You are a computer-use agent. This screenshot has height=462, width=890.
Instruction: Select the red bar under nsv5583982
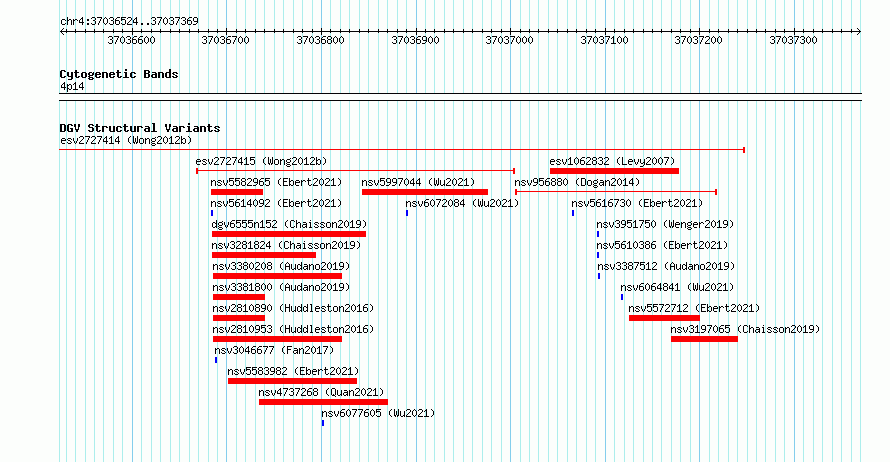pyautogui.click(x=292, y=381)
